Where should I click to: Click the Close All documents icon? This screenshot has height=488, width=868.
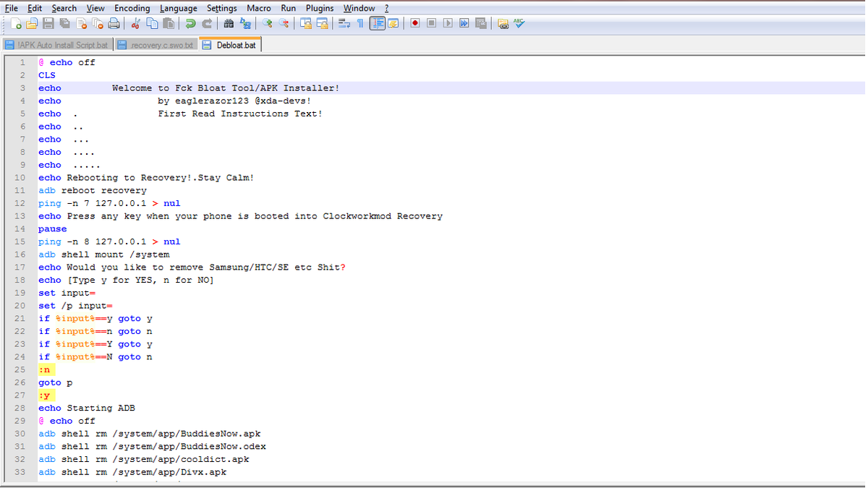coord(98,23)
